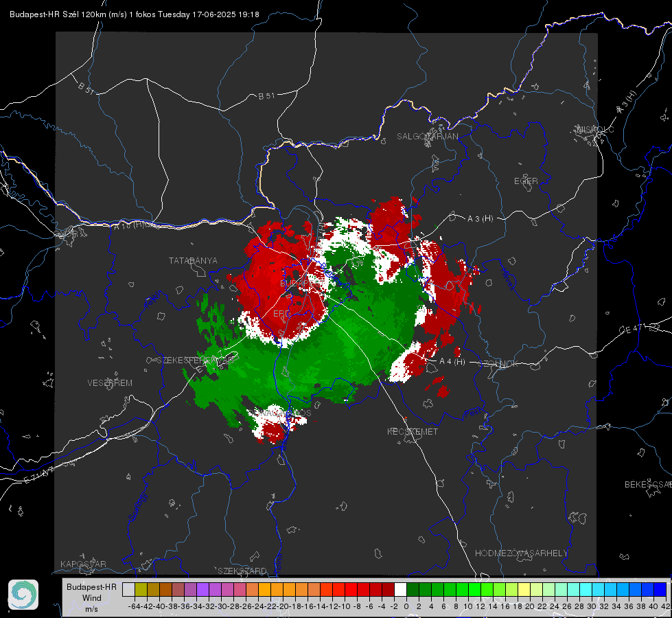Click the SZEKSZÁRD city label

click(x=242, y=571)
